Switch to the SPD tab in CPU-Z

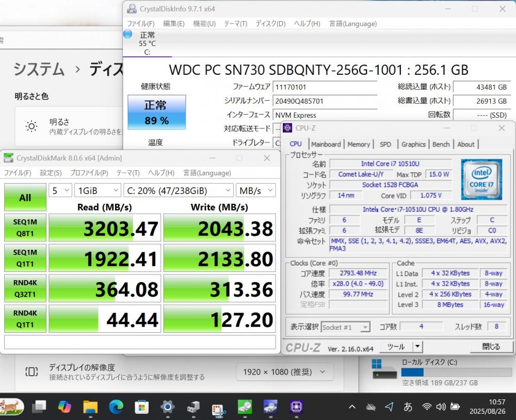(x=385, y=144)
